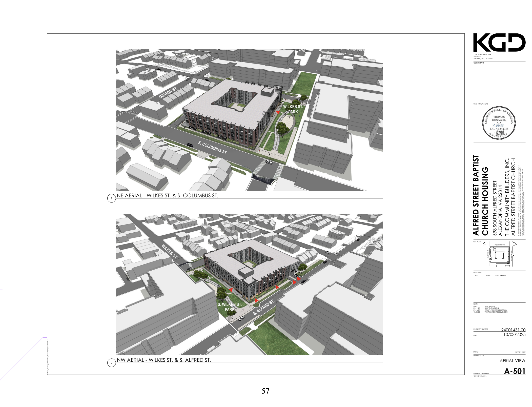Click the S. Columbus St. street label
Image resolution: width=532 pixels, height=407 pixels.
[x=212, y=148]
